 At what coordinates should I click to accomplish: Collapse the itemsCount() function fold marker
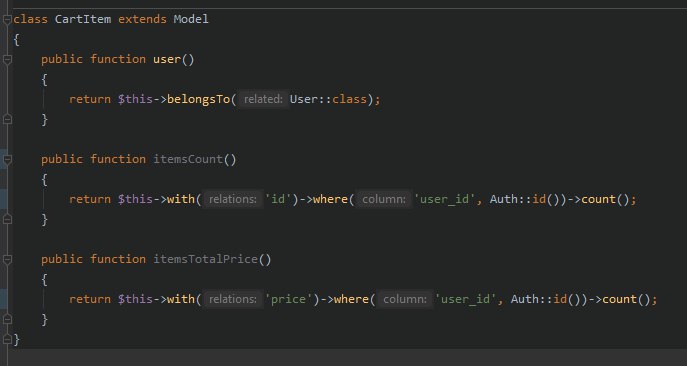point(7,159)
